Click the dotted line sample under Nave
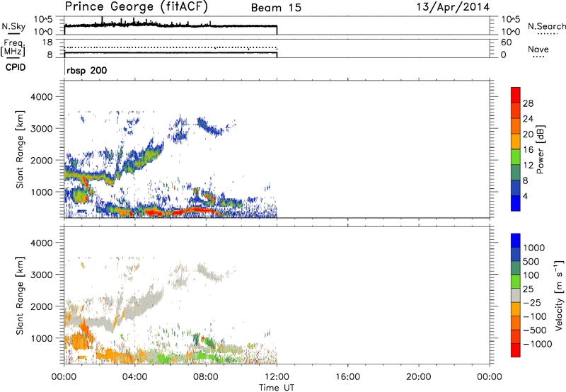Screen dimensions: 566x392 click(x=538, y=57)
